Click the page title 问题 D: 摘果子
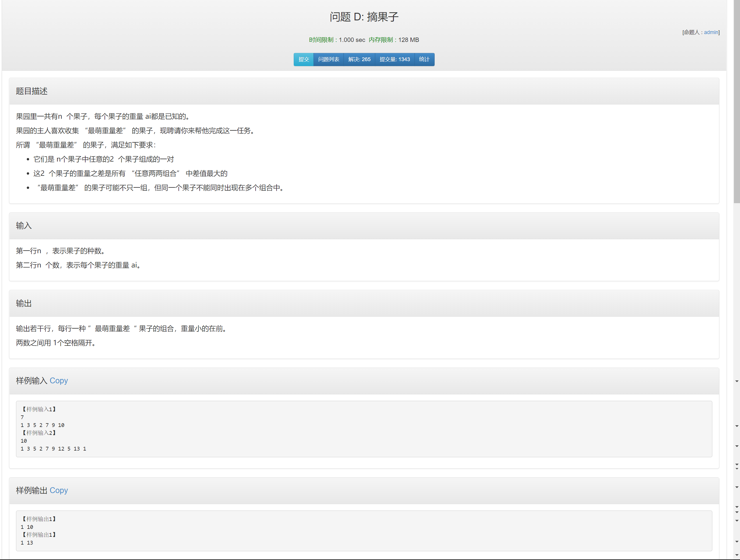This screenshot has width=740, height=560. pos(364,17)
